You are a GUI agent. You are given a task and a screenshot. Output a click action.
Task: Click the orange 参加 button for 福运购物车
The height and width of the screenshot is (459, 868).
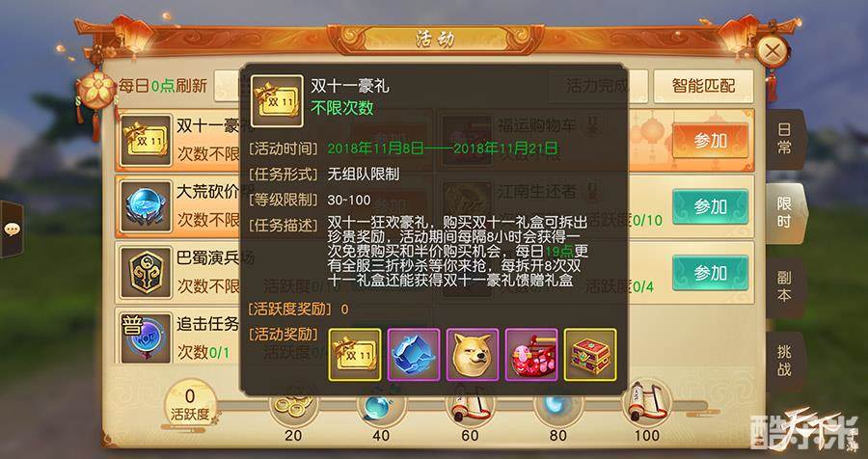pos(710,141)
